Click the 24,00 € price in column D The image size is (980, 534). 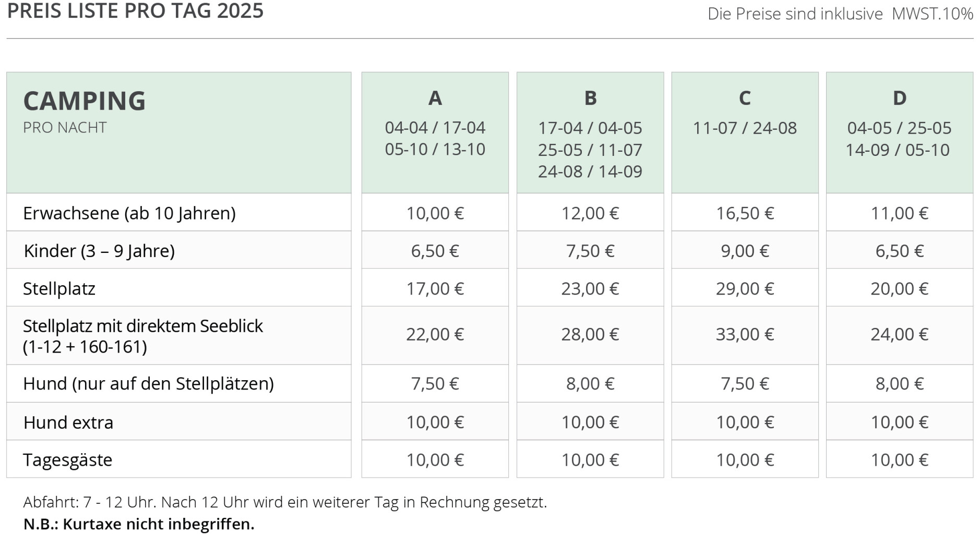pos(900,334)
